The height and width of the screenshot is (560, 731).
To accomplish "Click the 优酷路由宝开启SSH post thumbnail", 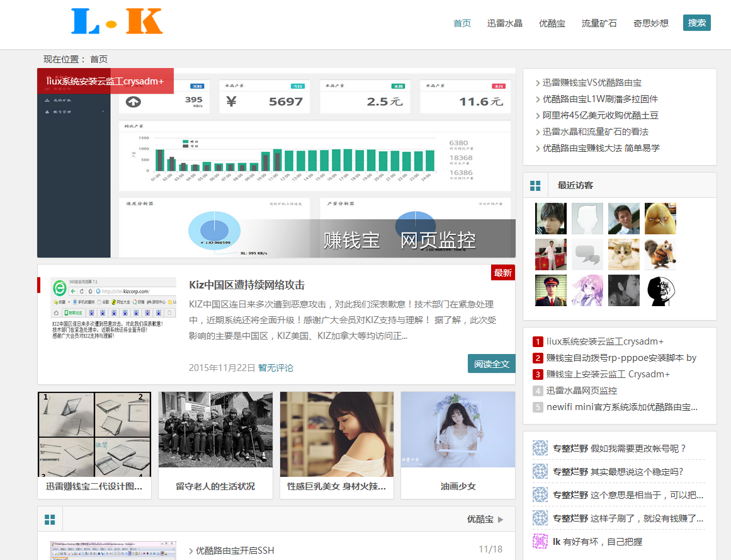I will tap(113, 551).
